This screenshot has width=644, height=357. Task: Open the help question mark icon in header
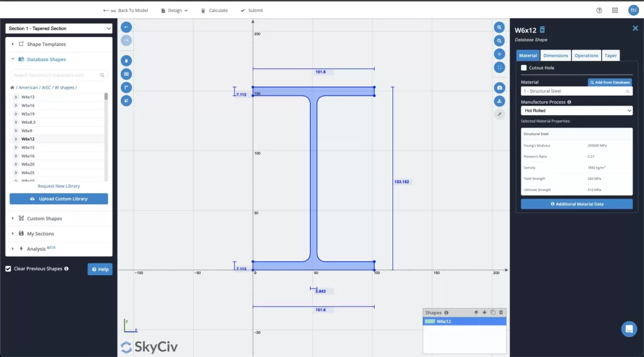pyautogui.click(x=599, y=10)
